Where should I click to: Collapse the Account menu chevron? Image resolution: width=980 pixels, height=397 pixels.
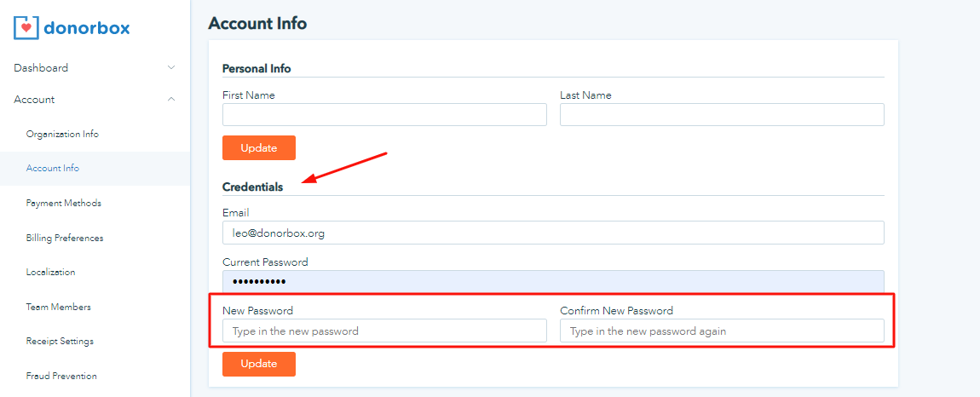pos(171,100)
